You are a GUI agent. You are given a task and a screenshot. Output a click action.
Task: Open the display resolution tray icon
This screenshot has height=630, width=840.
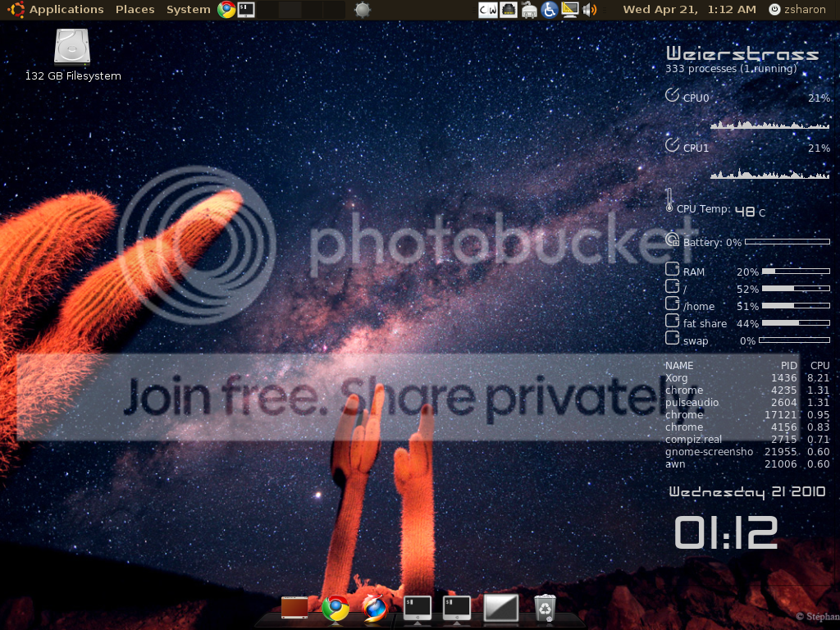tap(569, 10)
